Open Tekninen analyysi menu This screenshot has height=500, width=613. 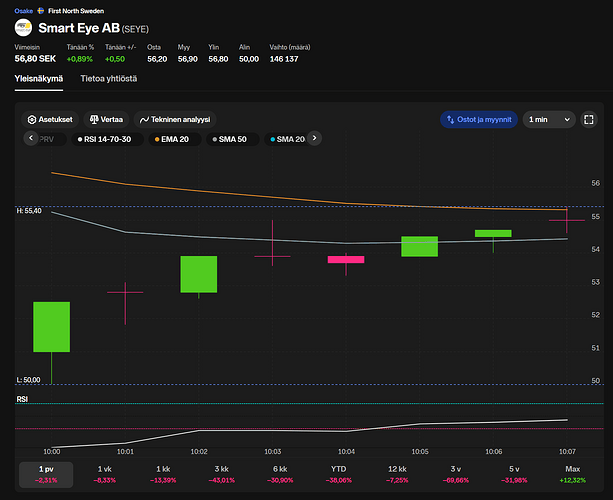(175, 120)
